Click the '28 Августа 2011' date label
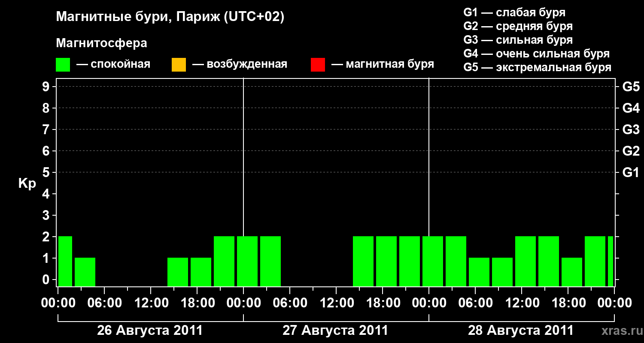644x343 pixels. [x=521, y=331]
